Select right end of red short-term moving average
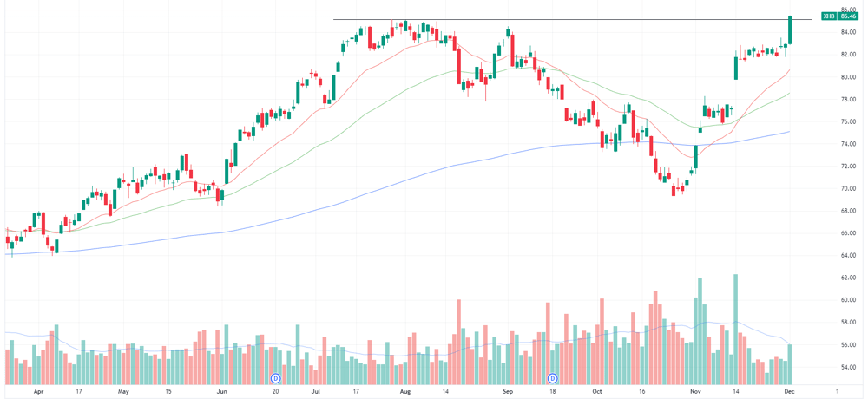Screen dimensions: 868x399 (x=788, y=70)
